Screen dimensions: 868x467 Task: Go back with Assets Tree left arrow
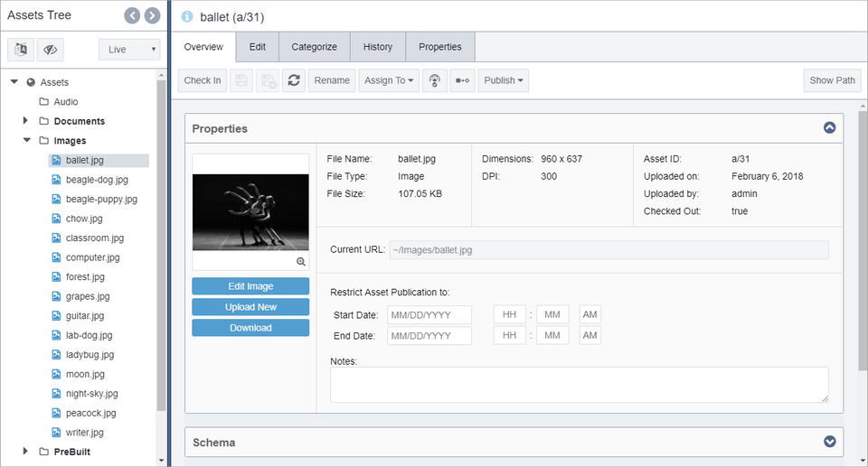[132, 15]
